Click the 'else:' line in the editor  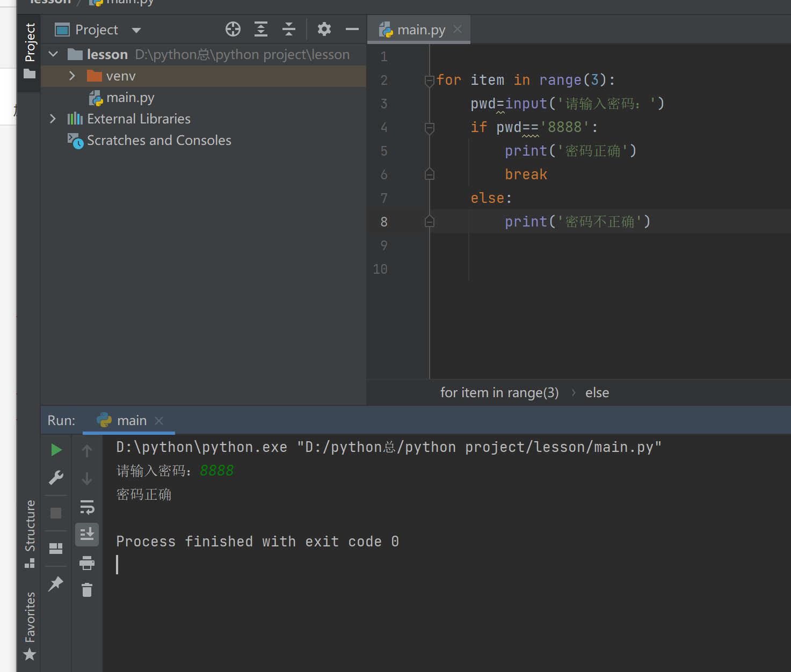[x=491, y=198]
